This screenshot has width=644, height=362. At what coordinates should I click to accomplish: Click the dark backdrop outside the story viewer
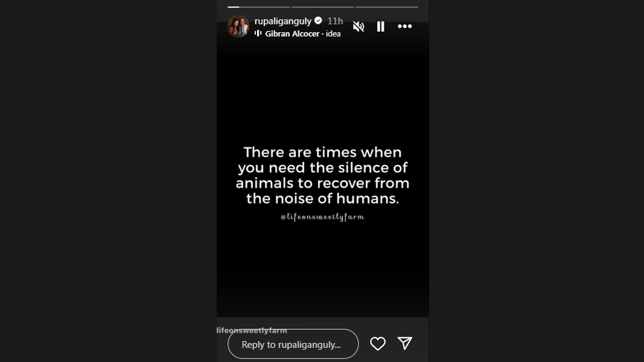tap(107, 181)
